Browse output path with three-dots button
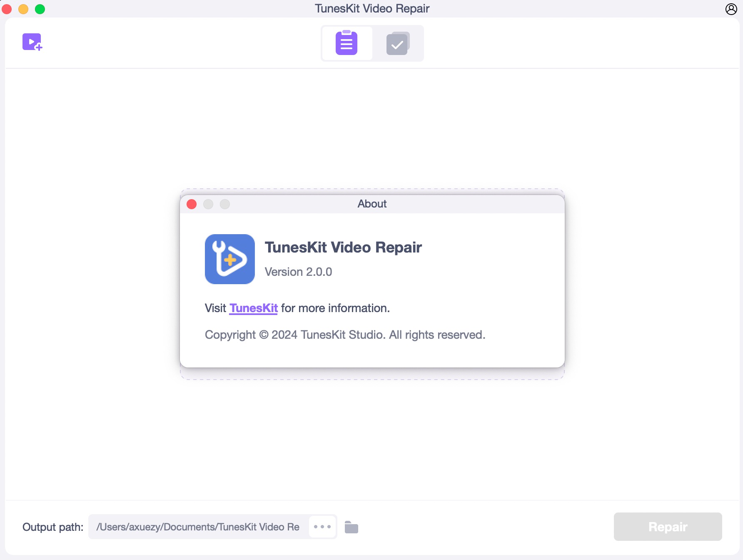Image resolution: width=743 pixels, height=560 pixels. 322,527
